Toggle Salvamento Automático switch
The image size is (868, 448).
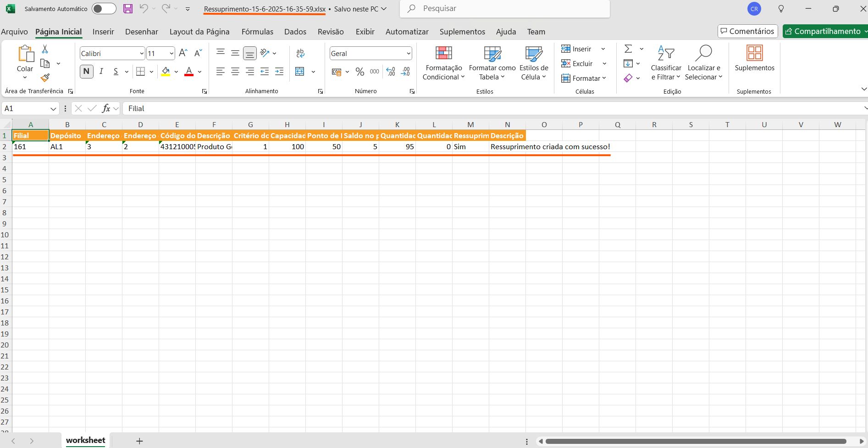[104, 9]
